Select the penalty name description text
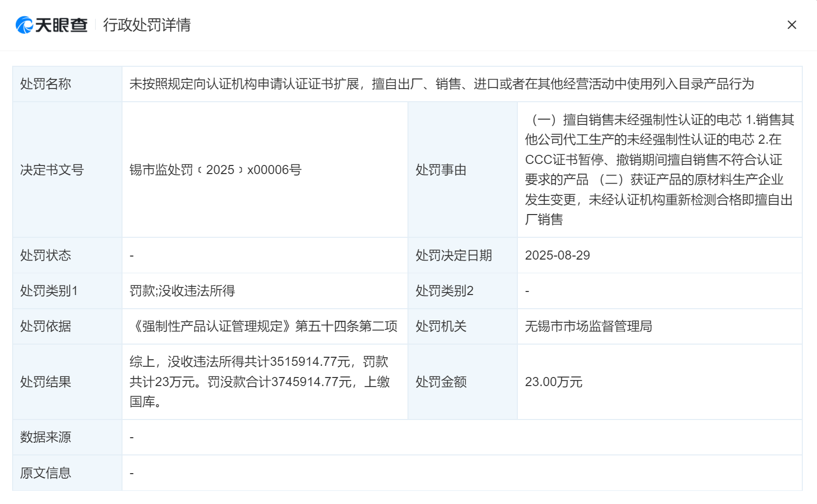 click(441, 84)
